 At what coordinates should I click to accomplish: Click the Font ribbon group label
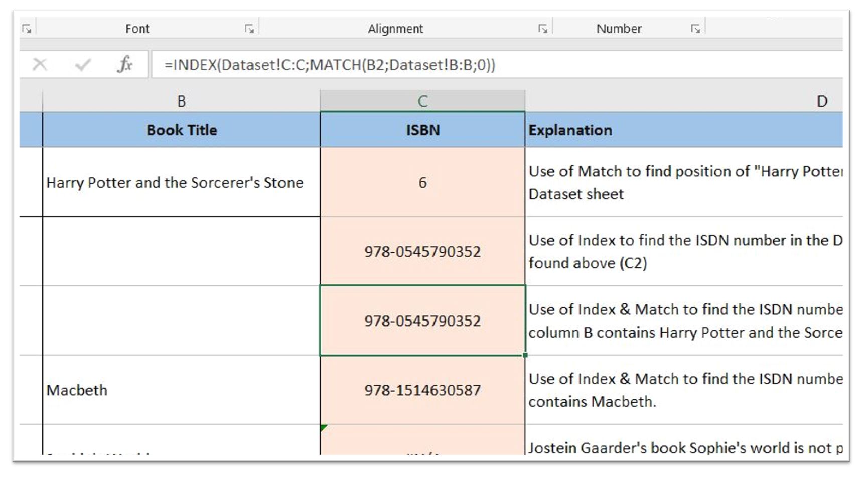point(137,29)
